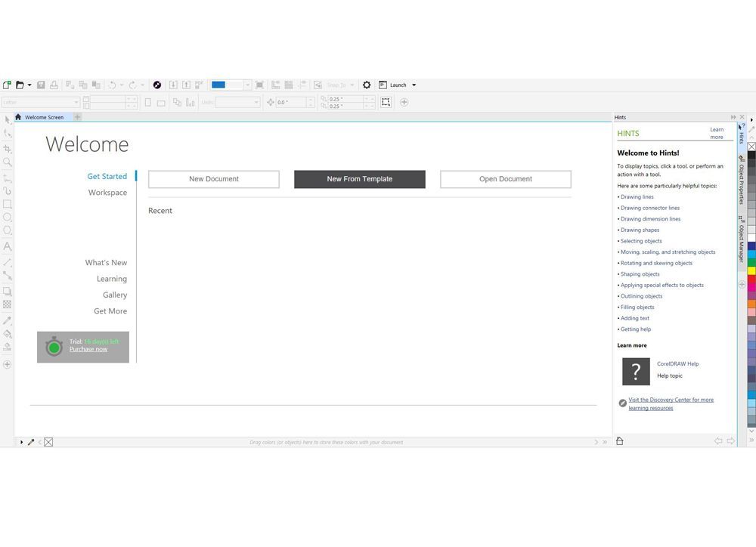Click the Purchase now link
Viewport: 756px width, 547px height.
coord(88,349)
